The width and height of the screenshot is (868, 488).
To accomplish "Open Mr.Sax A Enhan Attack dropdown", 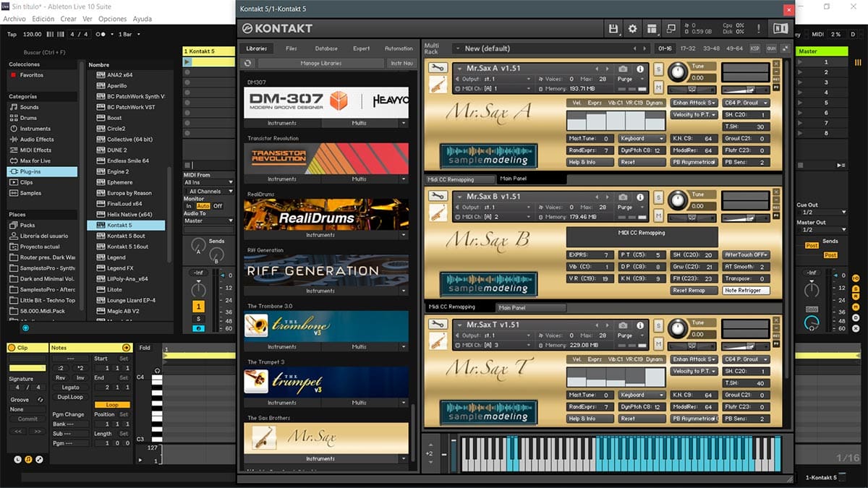I will 694,103.
